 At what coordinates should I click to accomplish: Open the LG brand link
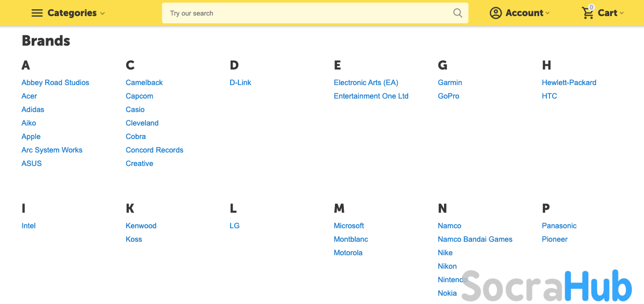pos(235,226)
